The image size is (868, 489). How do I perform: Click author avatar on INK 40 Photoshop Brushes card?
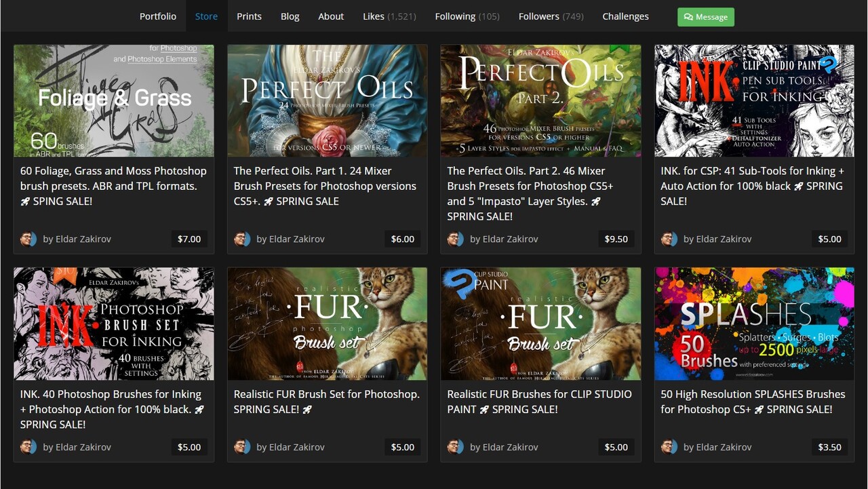point(28,447)
